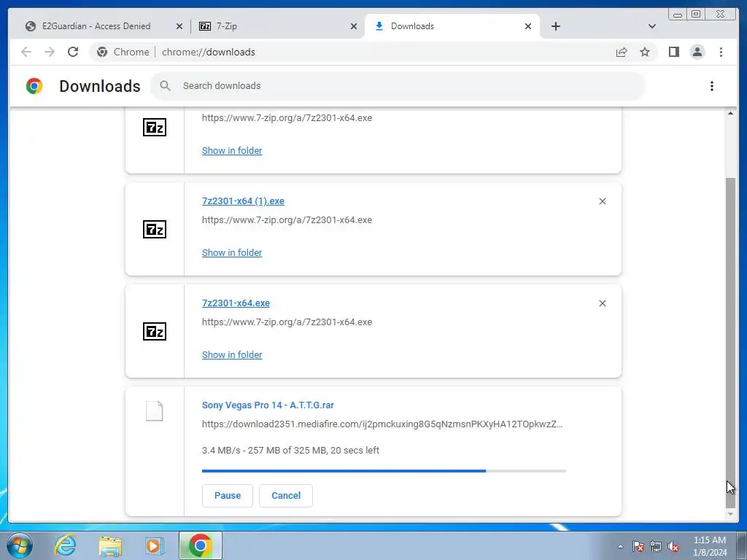
Task: Click the scrollbar down arrow
Action: pos(730,514)
